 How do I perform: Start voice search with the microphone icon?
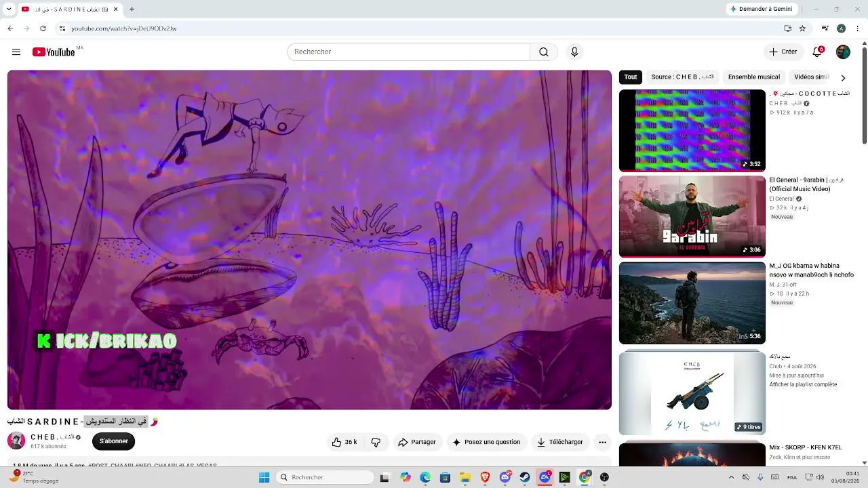[x=574, y=52]
